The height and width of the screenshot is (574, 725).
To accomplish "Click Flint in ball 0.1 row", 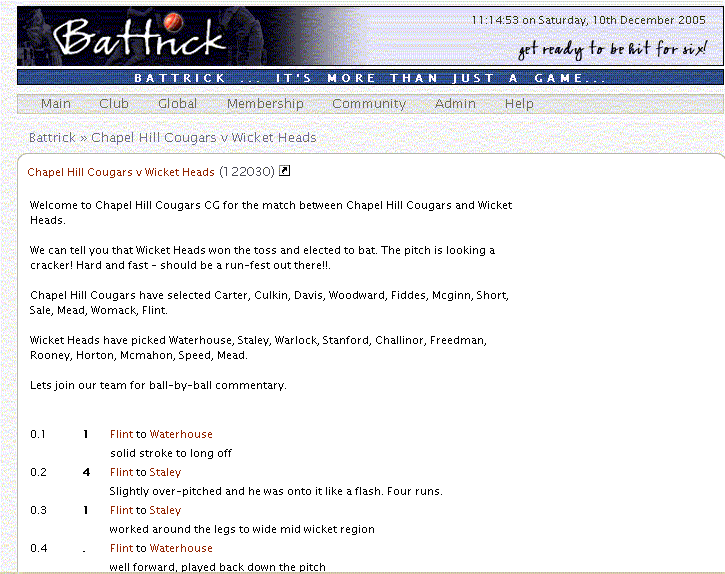I will (x=121, y=434).
